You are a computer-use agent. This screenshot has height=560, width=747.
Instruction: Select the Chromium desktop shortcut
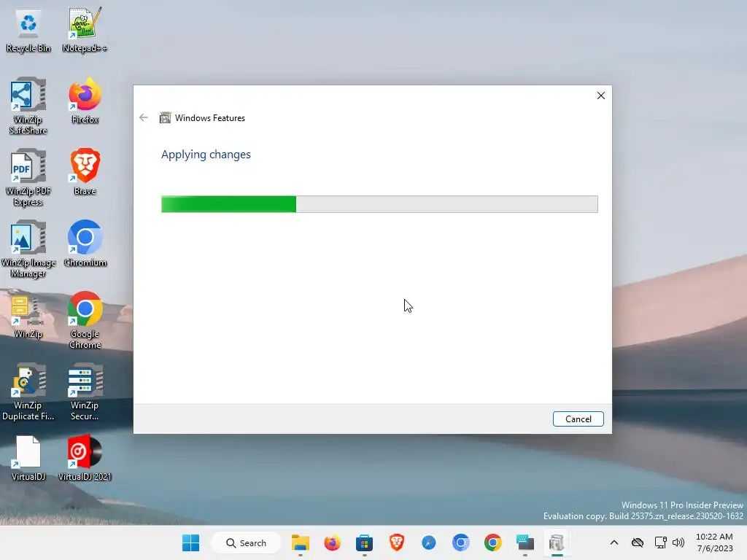click(85, 244)
